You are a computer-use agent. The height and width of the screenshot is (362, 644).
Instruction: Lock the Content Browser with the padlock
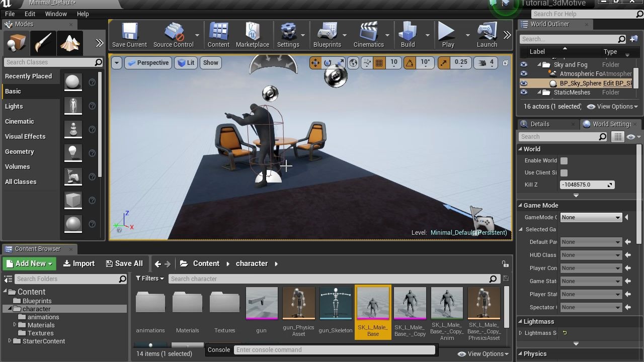click(x=505, y=263)
